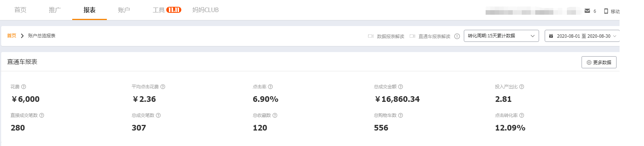The height and width of the screenshot is (146, 644).
Task: Click the help icon next to 花费
Action: point(24,87)
